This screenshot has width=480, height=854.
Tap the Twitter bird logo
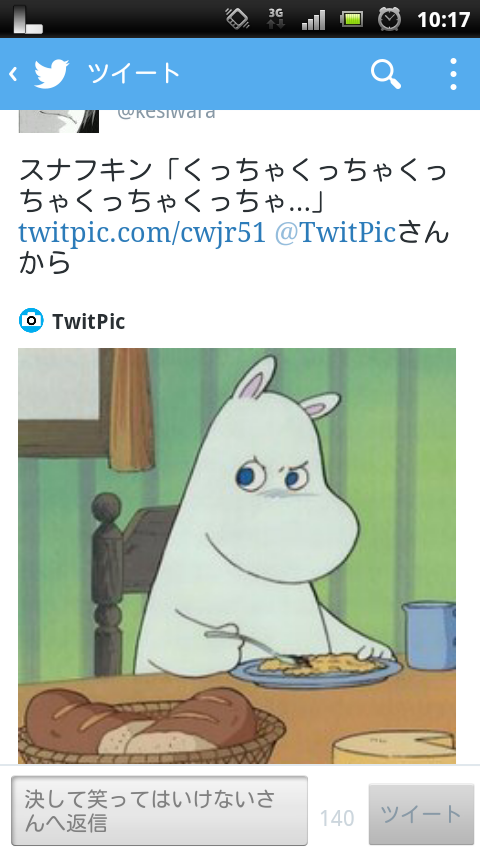pos(52,74)
